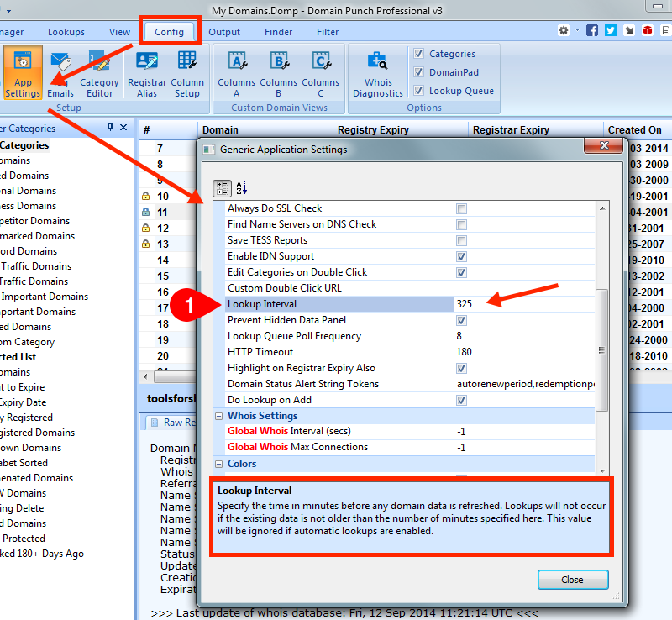Pin the Categories side panel
The height and width of the screenshot is (620, 672).
point(111,128)
